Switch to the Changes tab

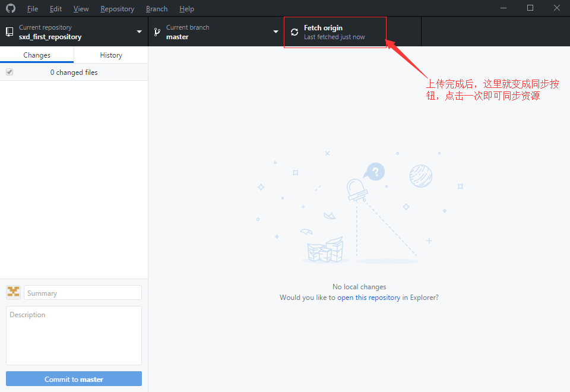click(37, 55)
